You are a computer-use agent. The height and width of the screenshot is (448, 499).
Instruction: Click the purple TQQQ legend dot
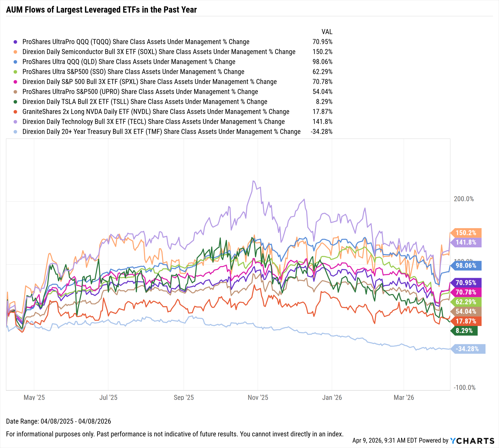click(15, 42)
